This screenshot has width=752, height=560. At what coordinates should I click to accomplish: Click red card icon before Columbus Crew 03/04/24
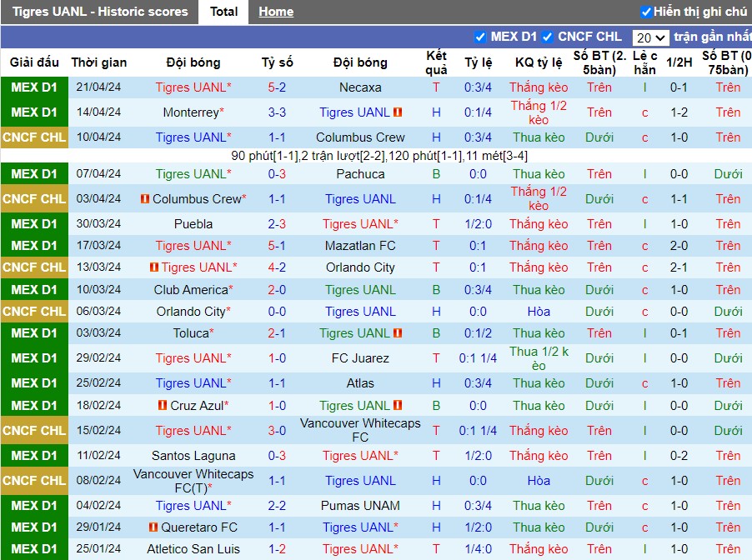145,198
